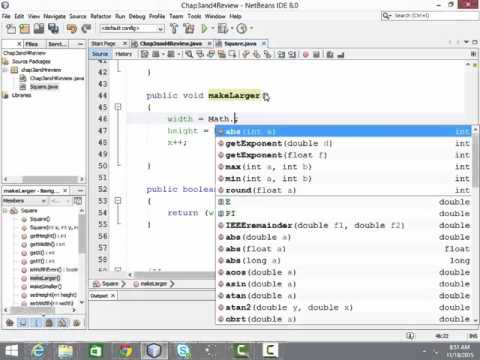Click Shift Line Left icon
The width and height of the screenshot is (480, 360).
pyautogui.click(x=281, y=54)
